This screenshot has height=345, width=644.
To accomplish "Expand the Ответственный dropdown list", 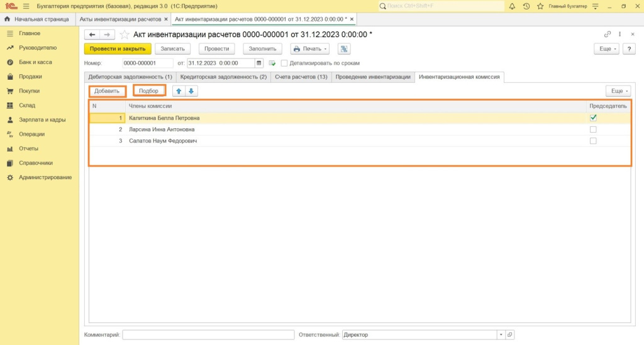I will (x=500, y=335).
